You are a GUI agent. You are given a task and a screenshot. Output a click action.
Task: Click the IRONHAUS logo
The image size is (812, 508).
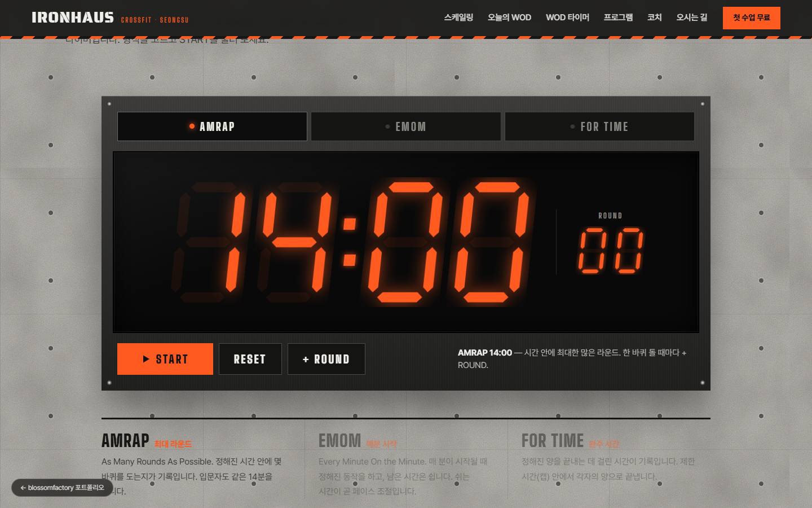click(x=73, y=18)
